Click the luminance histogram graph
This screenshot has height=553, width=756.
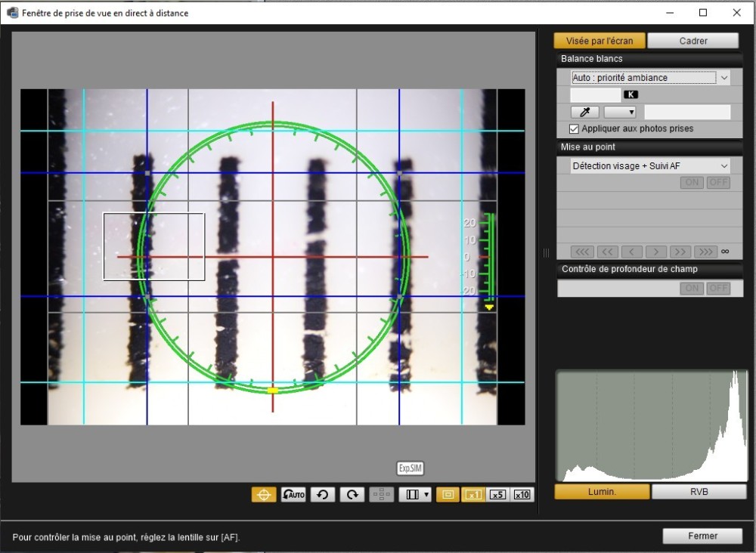pyautogui.click(x=652, y=426)
